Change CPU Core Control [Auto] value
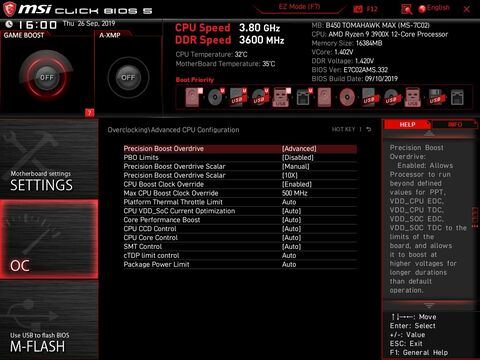480x360 pixels. coord(291,238)
